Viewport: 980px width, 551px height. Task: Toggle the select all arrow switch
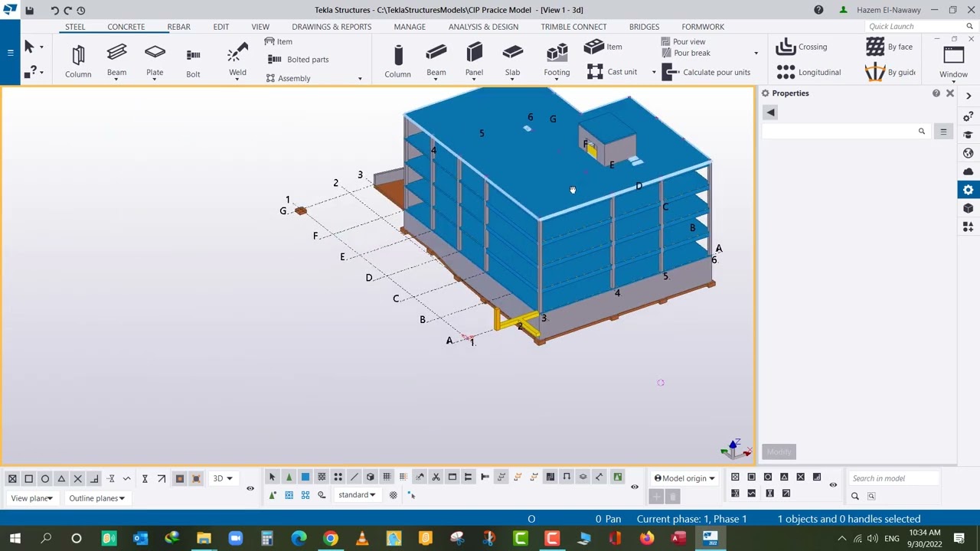tap(272, 477)
